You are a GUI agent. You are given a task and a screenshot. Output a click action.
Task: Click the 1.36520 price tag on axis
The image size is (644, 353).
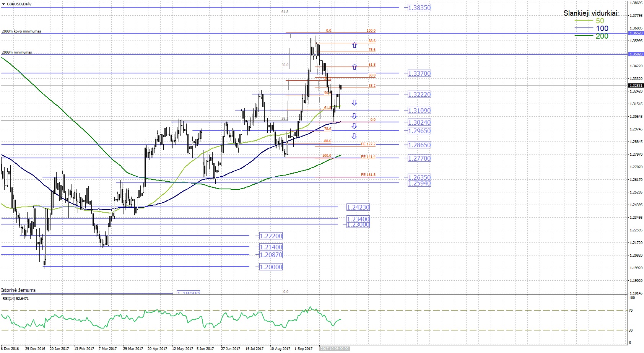[x=636, y=33]
